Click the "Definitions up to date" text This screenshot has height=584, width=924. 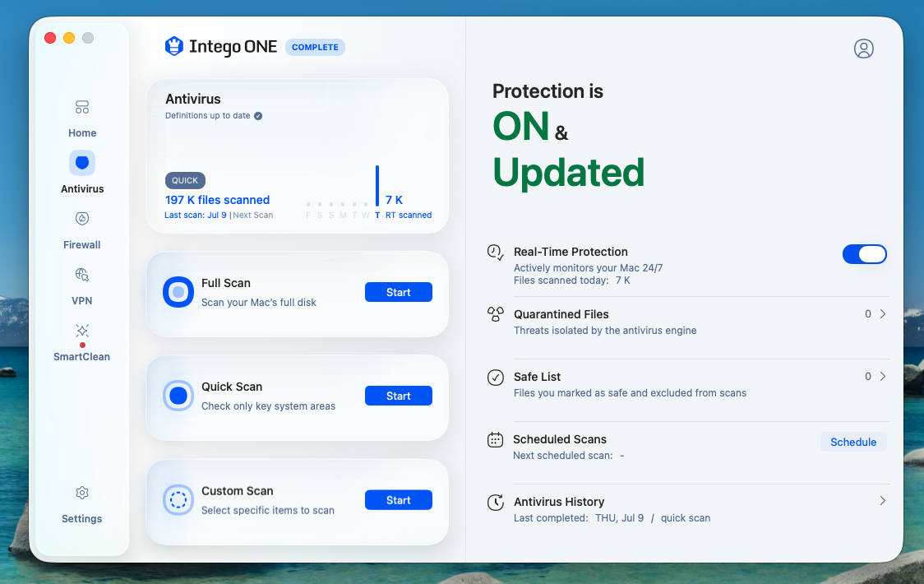pyautogui.click(x=207, y=116)
